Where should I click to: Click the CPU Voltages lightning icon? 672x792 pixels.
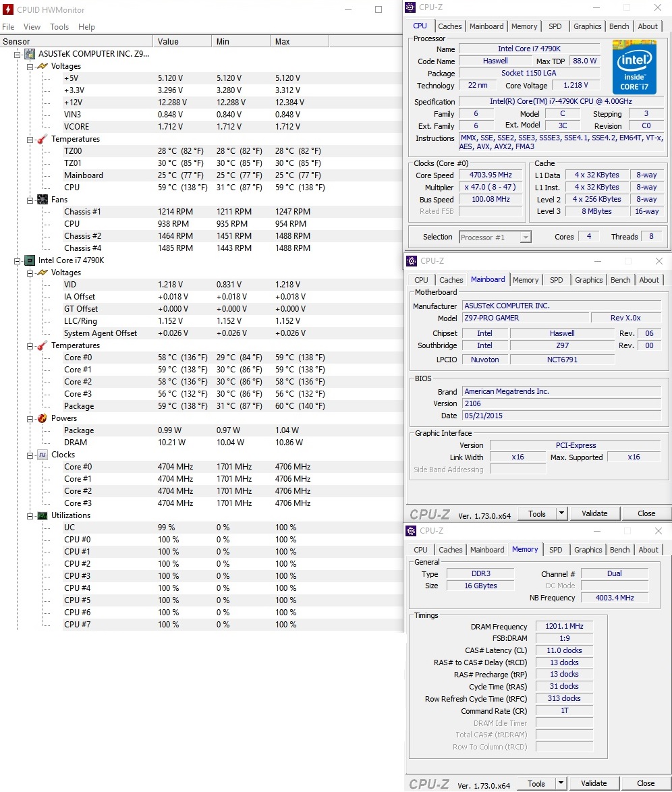[43, 273]
